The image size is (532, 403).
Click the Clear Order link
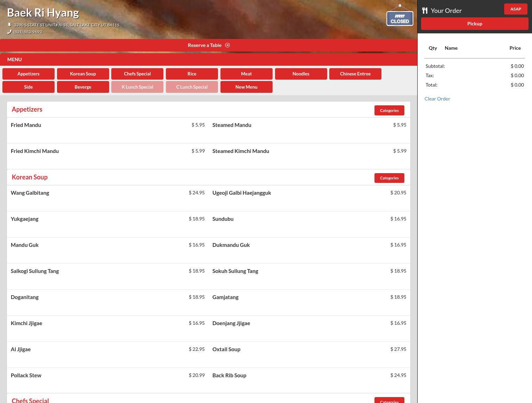[437, 99]
